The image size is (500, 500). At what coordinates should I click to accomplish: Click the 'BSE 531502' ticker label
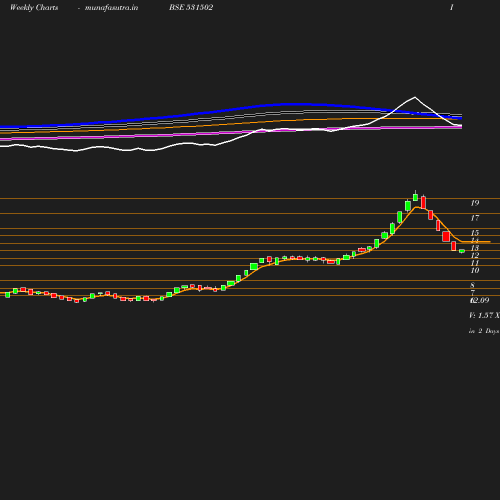pyautogui.click(x=191, y=7)
